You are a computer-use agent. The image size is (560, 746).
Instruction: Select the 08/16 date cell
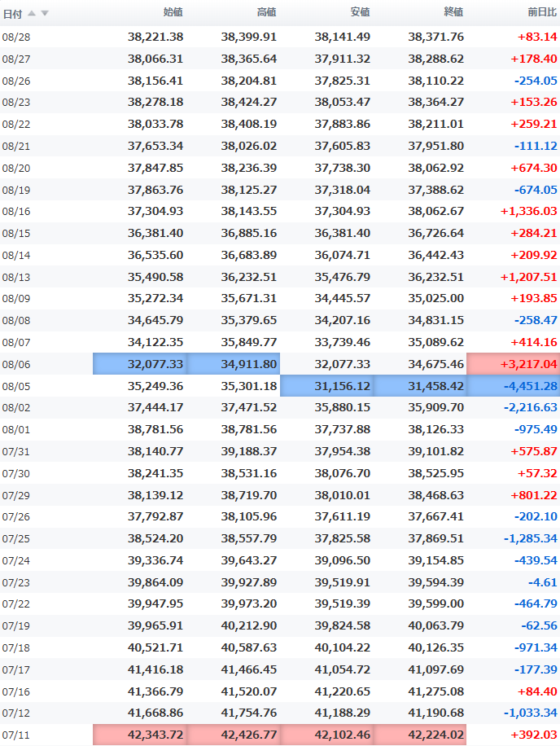(16, 211)
